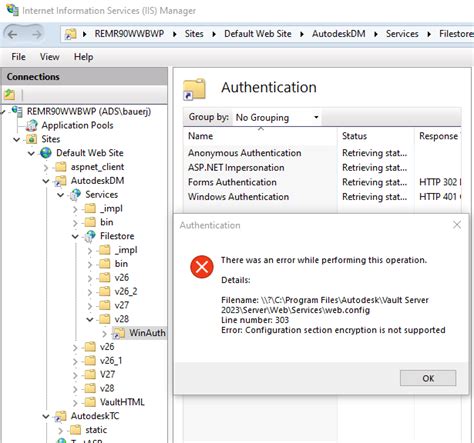
Task: Select the v26 folder under Filestore
Action: click(122, 278)
